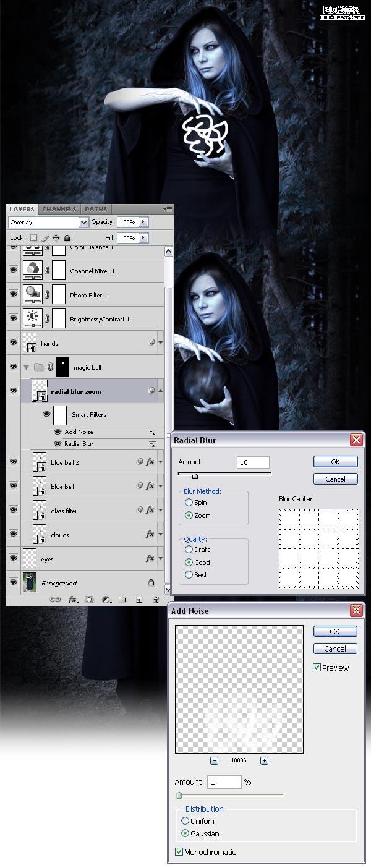The height and width of the screenshot is (868, 371).
Task: Click the link layers icon at panel bottom
Action: click(55, 599)
